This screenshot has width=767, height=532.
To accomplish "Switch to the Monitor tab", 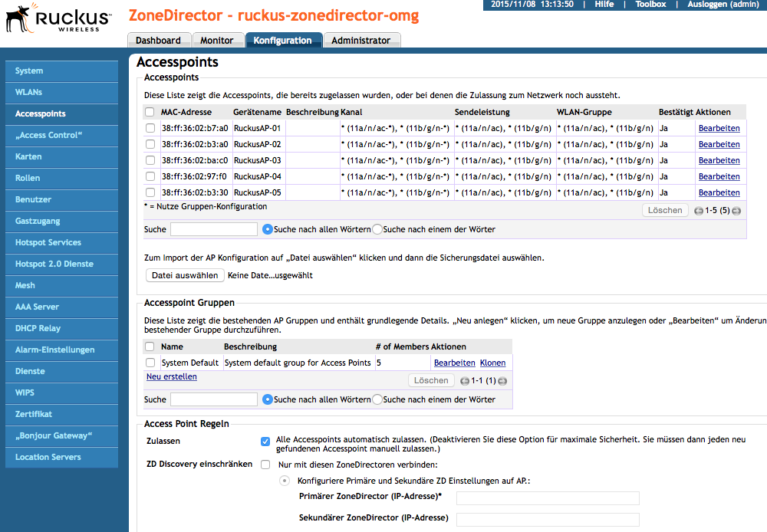I will pyautogui.click(x=217, y=41).
